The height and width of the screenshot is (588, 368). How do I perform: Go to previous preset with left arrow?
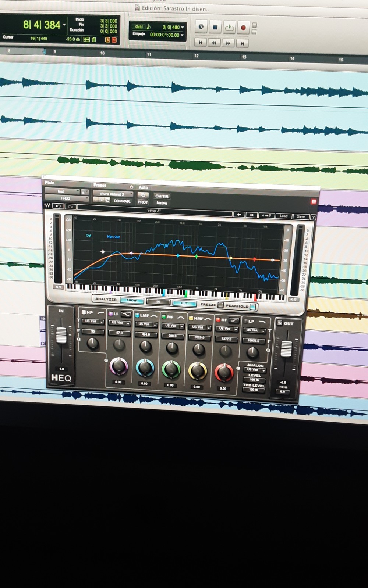pos(239,215)
